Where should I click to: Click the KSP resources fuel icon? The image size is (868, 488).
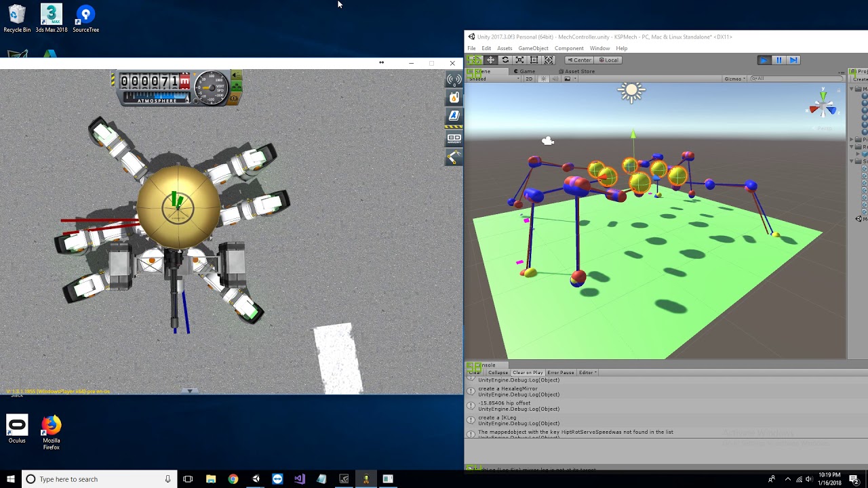coord(454,98)
